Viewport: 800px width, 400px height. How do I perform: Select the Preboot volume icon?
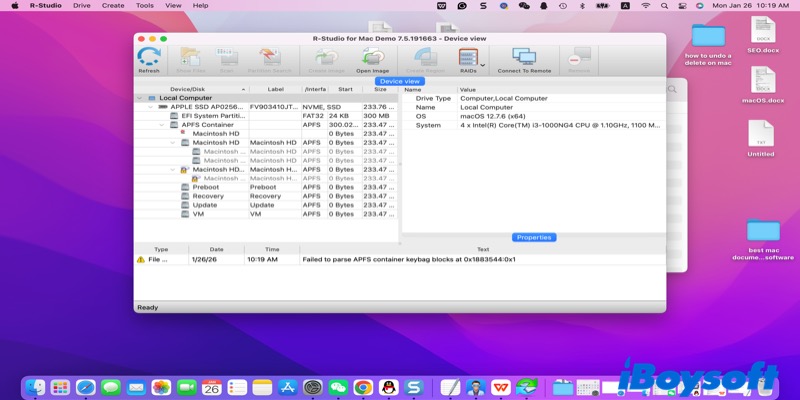(185, 187)
